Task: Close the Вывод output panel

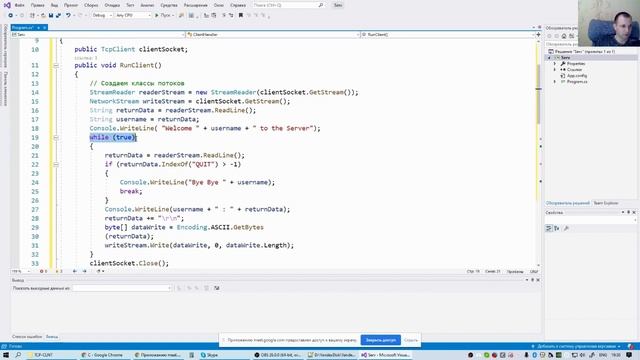Action: [538, 280]
